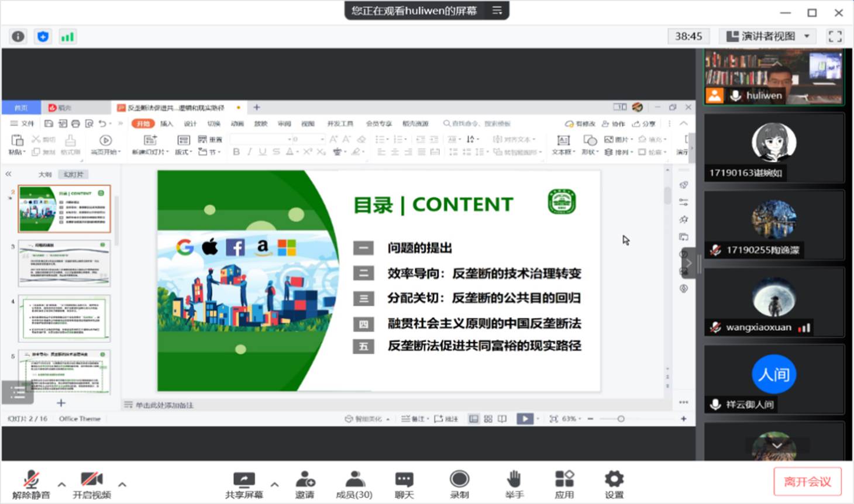Click the invite participants icon

point(305,484)
